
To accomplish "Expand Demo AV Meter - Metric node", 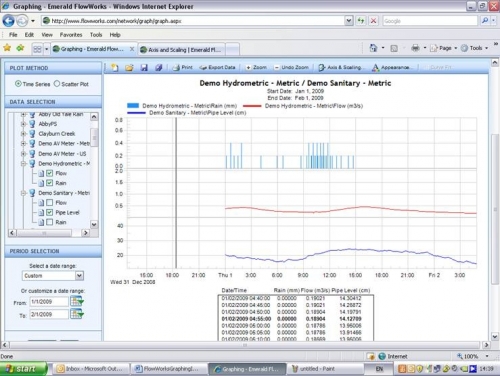I will 23,144.
